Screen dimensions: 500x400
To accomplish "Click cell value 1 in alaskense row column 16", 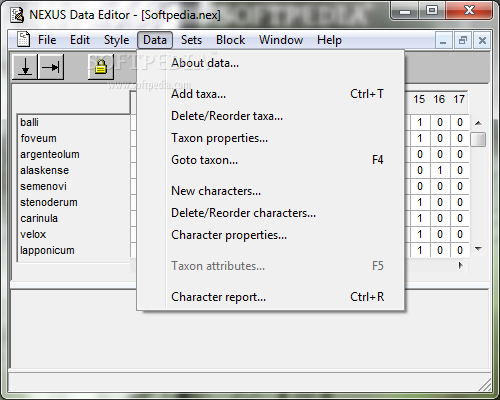I will point(440,170).
